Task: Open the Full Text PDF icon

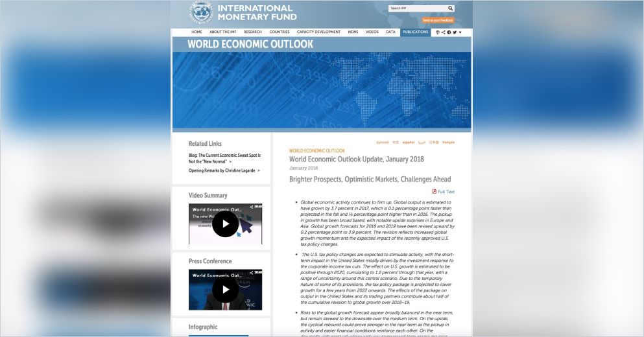Action: [x=435, y=192]
